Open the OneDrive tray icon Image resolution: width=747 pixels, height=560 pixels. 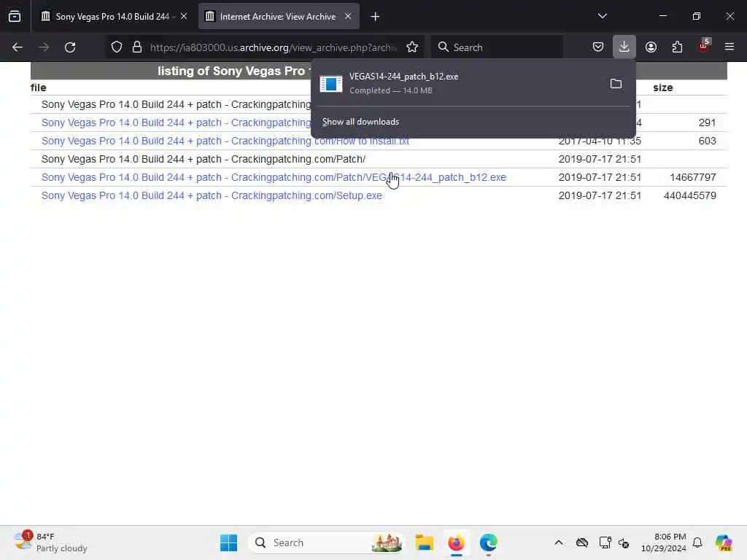[x=581, y=542]
